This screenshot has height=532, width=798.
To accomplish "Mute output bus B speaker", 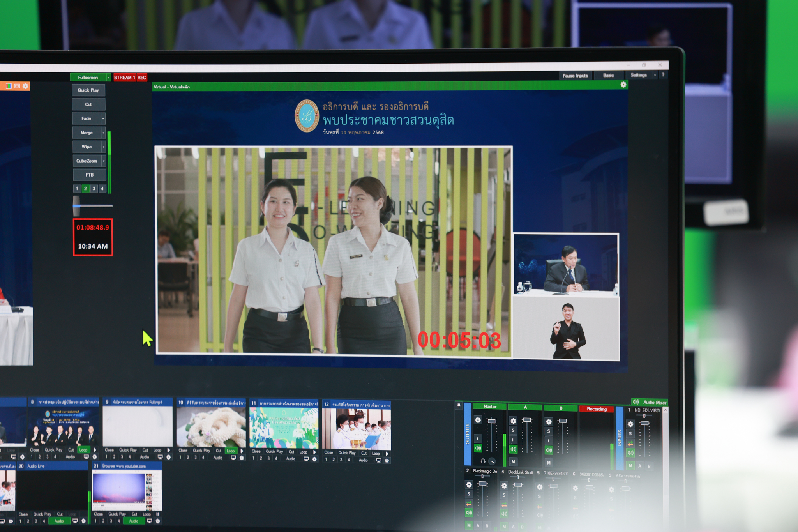I will tap(549, 451).
